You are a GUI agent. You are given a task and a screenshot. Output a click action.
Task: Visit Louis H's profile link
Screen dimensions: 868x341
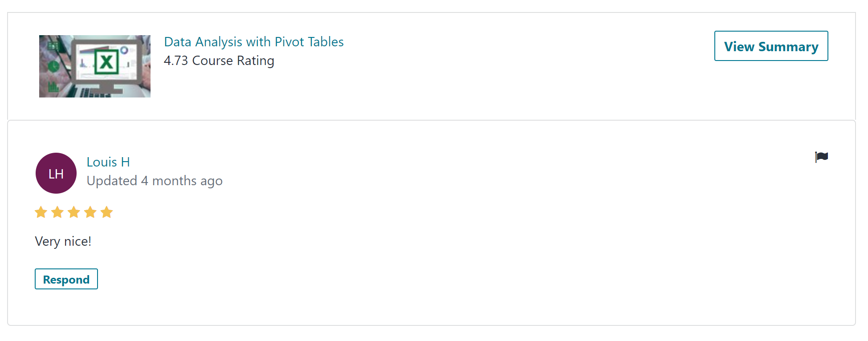pos(108,162)
